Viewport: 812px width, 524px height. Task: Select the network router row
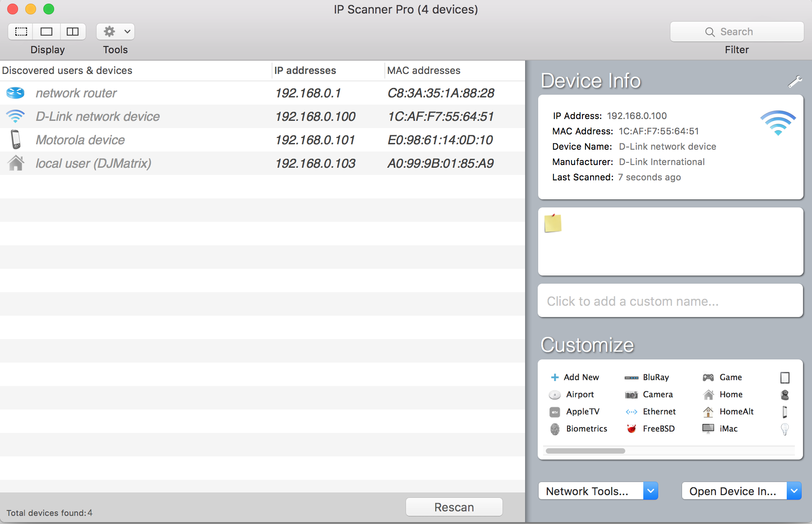263,93
